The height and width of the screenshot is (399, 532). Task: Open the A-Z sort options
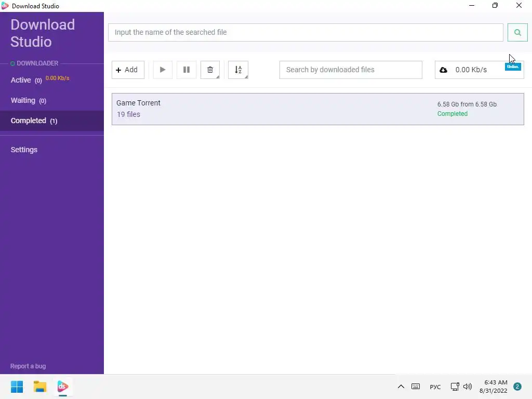click(238, 70)
